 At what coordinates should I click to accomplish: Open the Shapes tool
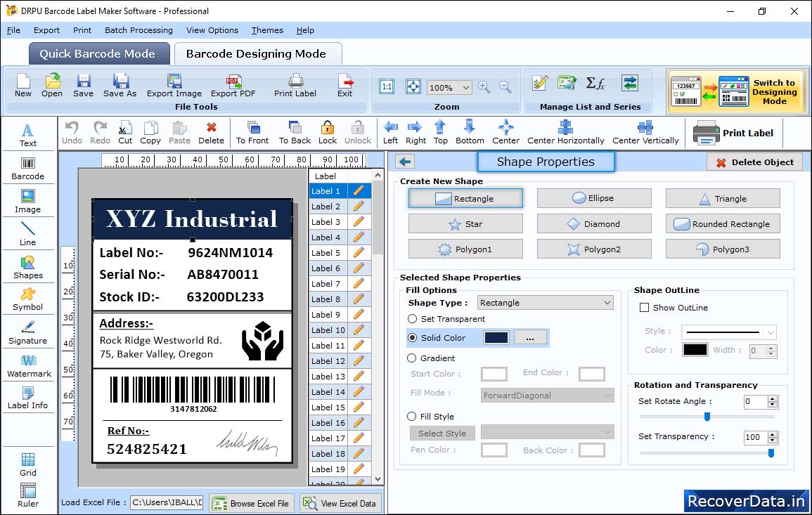pyautogui.click(x=28, y=267)
